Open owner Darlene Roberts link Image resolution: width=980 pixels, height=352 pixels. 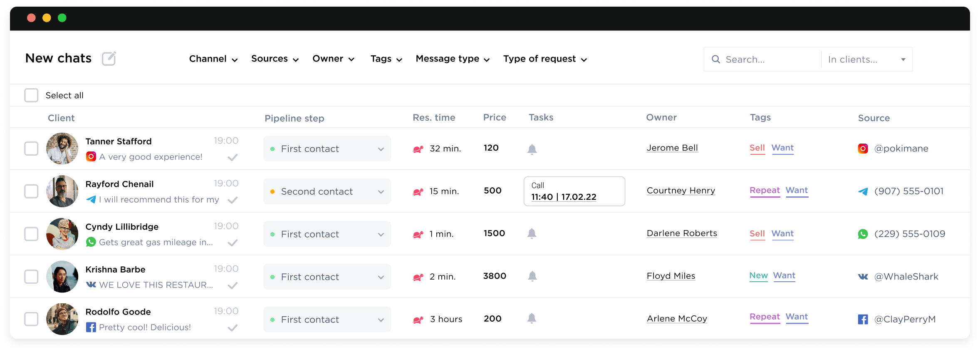point(682,233)
